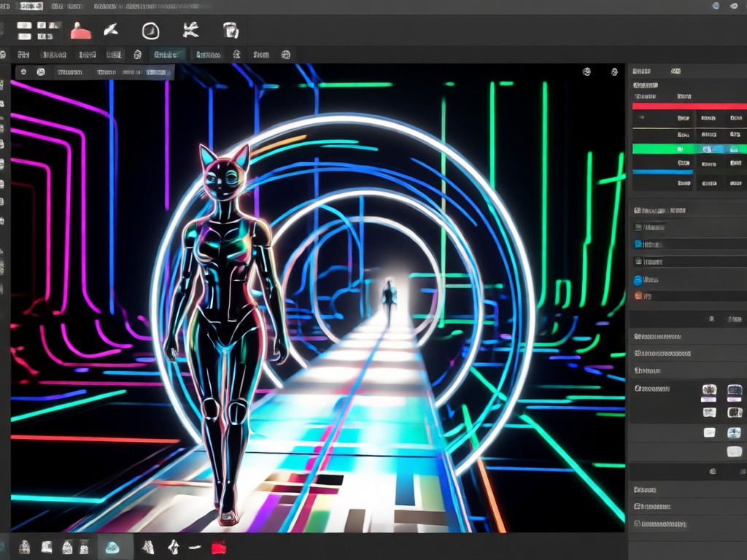Click the red bar in the right panel
This screenshot has width=747, height=560.
[x=689, y=106]
